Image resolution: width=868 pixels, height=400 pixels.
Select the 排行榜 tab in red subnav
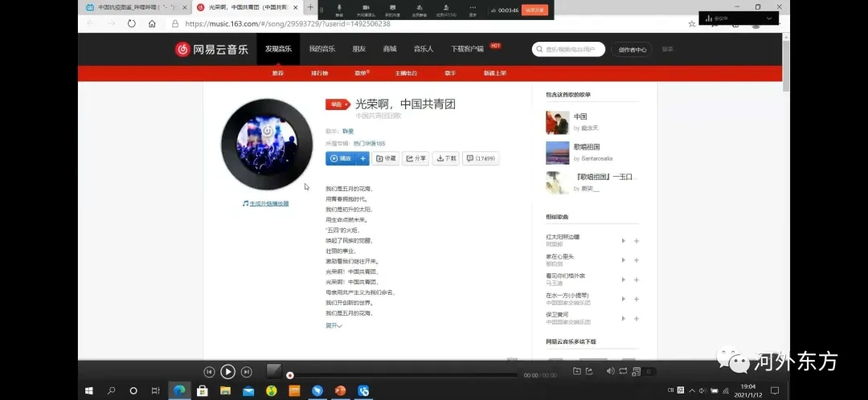(320, 73)
